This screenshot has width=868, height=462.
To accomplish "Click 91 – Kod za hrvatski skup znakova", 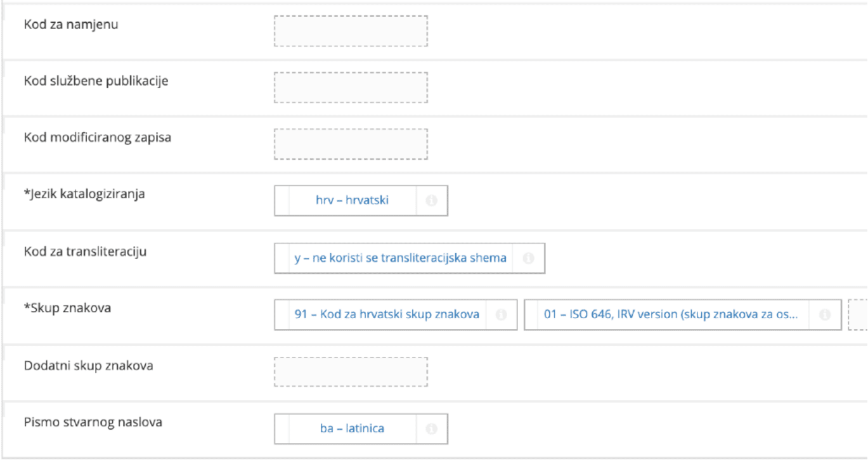I will point(386,315).
